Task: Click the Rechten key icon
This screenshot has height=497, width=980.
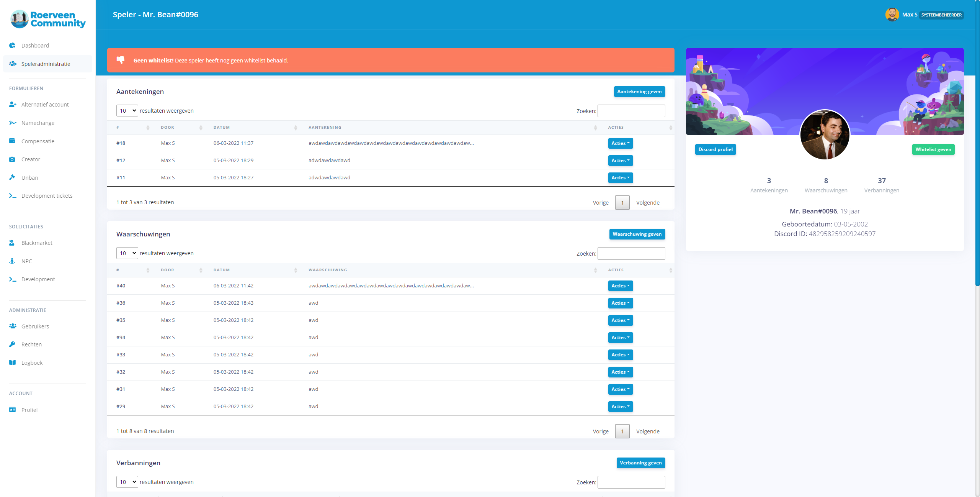Action: click(12, 344)
